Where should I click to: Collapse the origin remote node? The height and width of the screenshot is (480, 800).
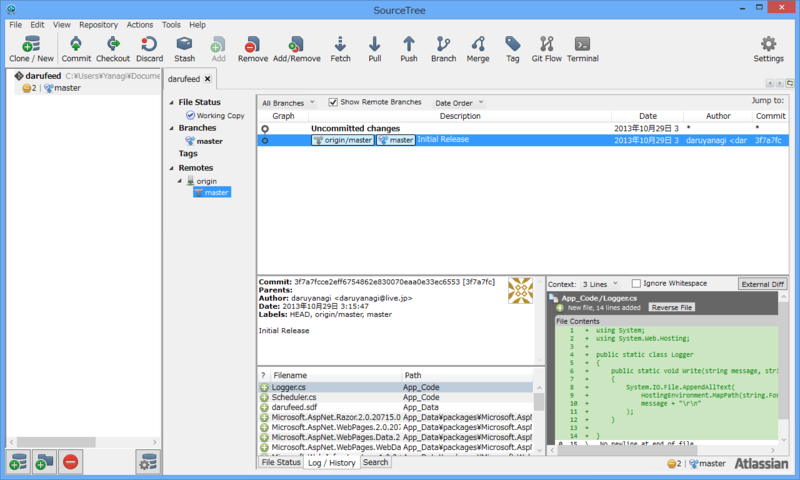coord(180,181)
